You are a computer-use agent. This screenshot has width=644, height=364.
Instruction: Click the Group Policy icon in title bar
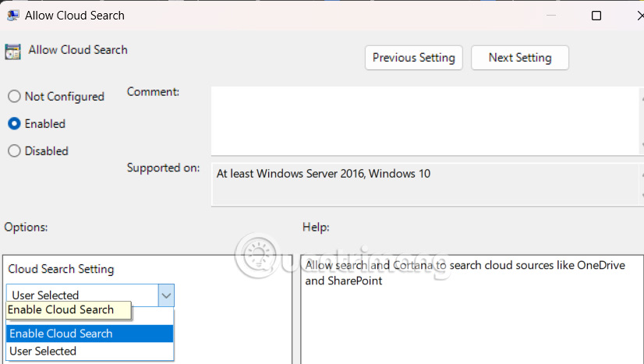[13, 15]
